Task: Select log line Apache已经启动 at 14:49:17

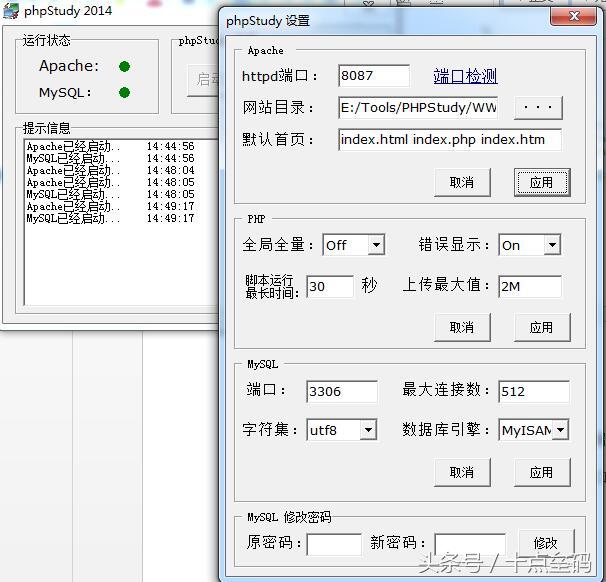Action: [x=111, y=206]
